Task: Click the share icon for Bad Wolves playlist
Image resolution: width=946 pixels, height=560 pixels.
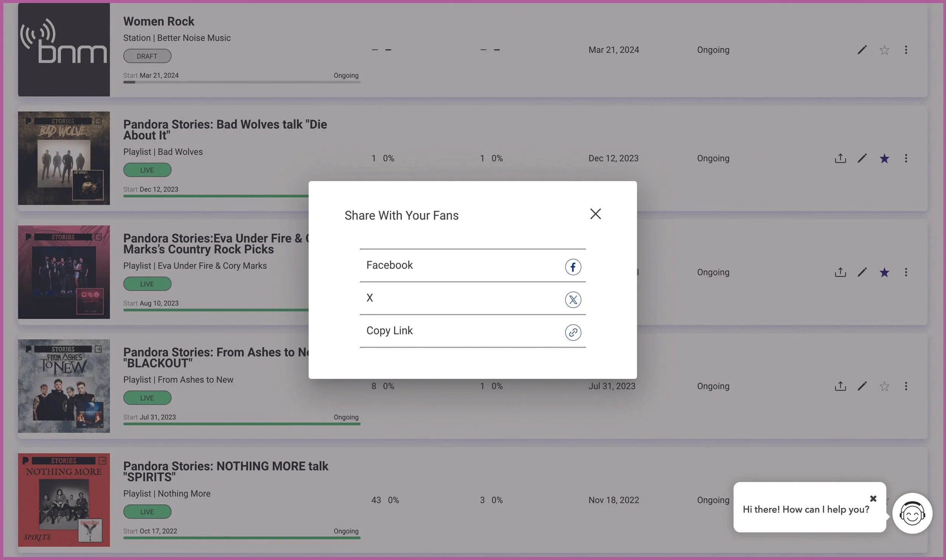Action: [x=840, y=158]
